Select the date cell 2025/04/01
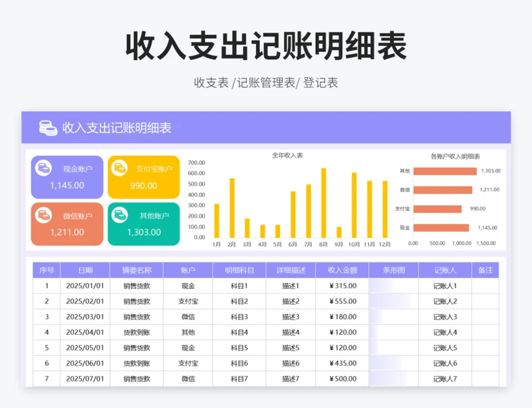Viewport: 532px width, 408px height. 85,332
